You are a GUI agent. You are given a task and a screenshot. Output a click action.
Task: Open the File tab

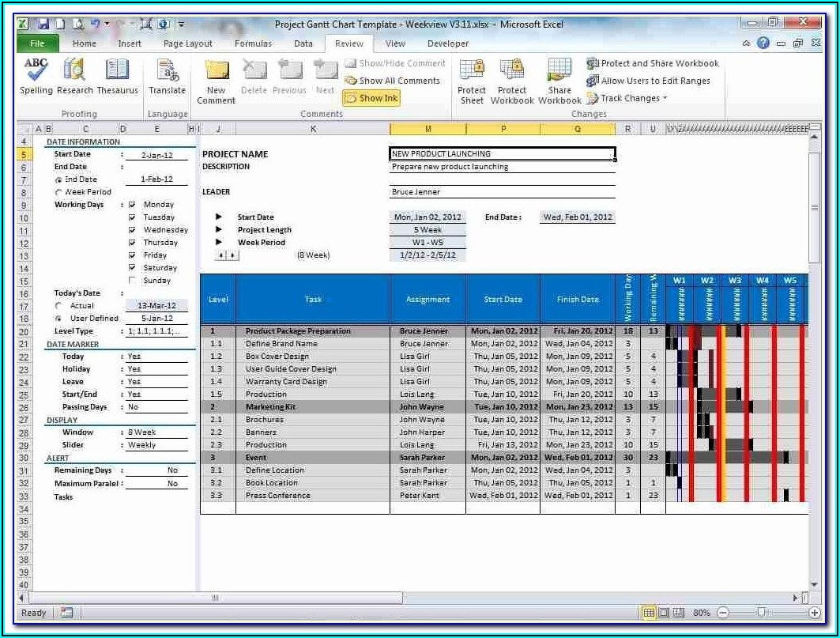[x=36, y=43]
